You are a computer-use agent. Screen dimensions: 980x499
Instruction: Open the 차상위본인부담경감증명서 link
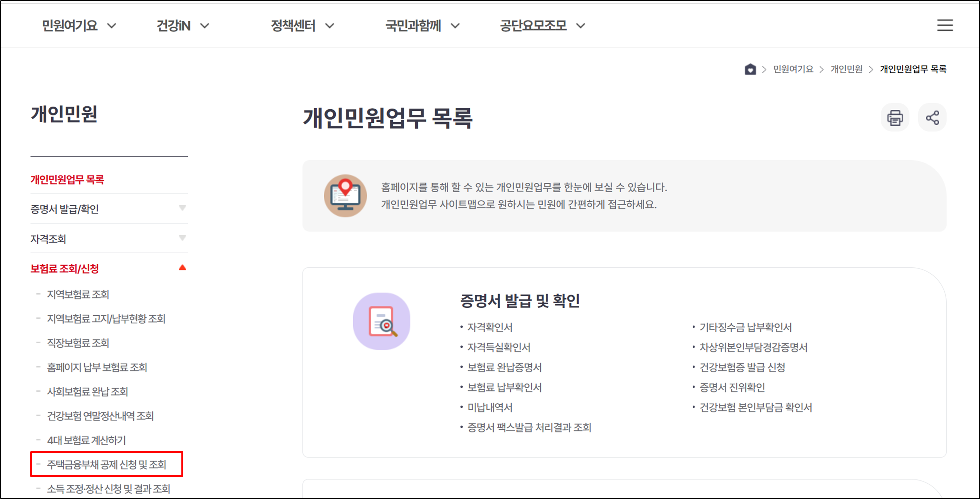(753, 347)
